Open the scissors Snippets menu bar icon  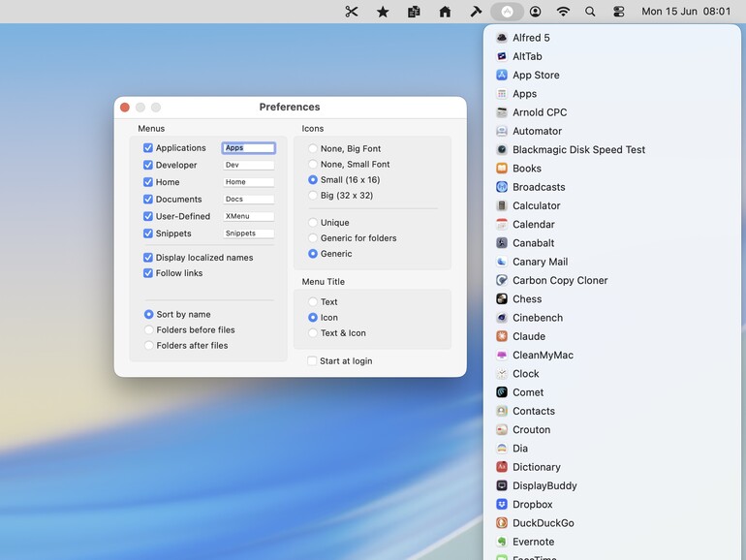click(x=351, y=12)
